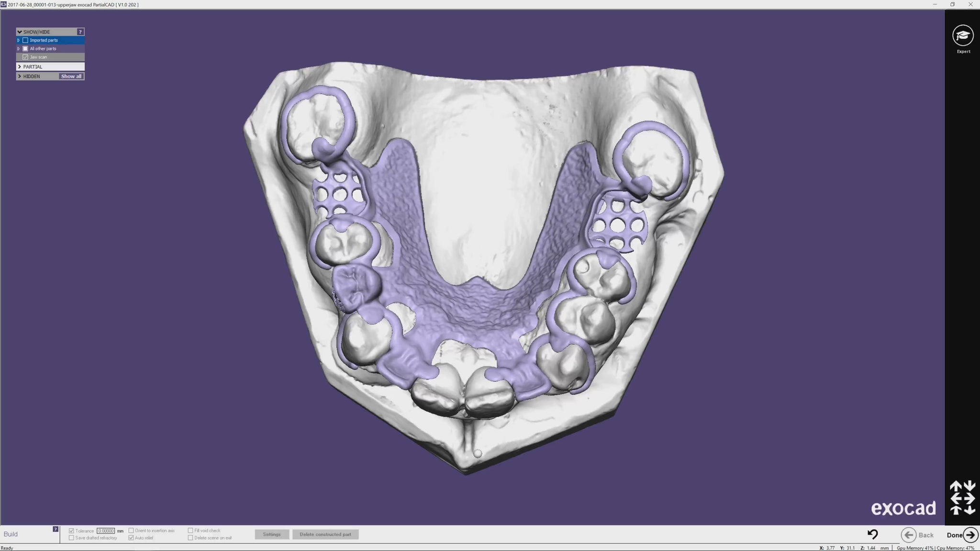Click the Delete constructed part button
The width and height of the screenshot is (980, 551).
(325, 534)
